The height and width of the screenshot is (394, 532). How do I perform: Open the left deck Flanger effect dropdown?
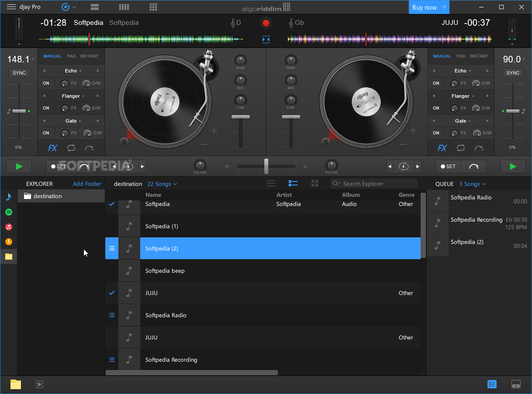[73, 96]
